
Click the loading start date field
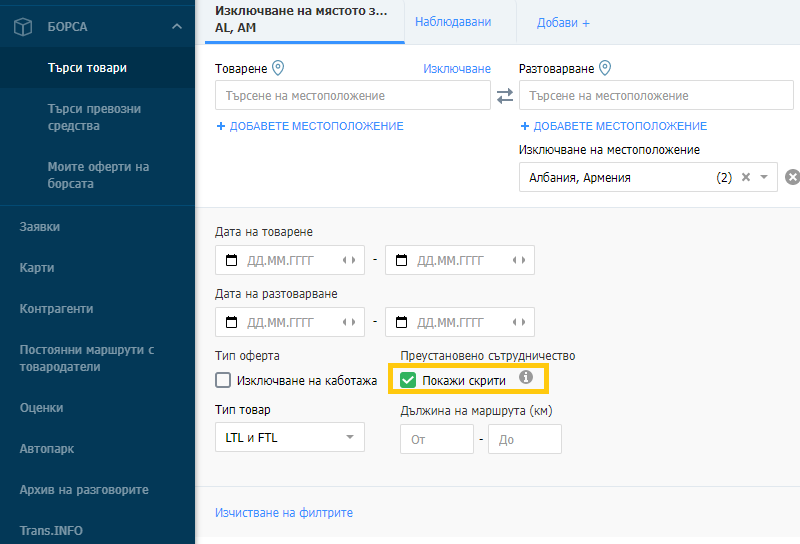click(290, 260)
